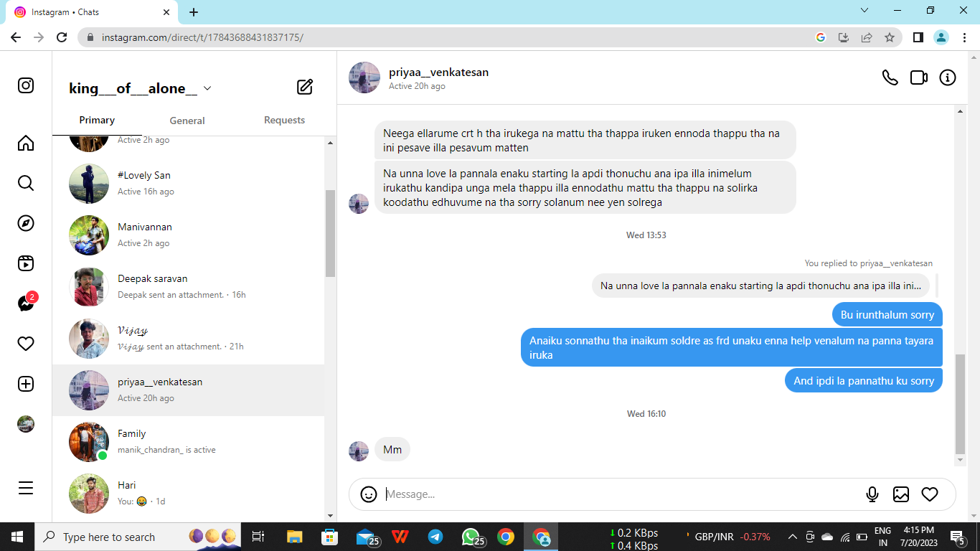Attach a photo using the image icon
The height and width of the screenshot is (551, 980).
click(901, 494)
